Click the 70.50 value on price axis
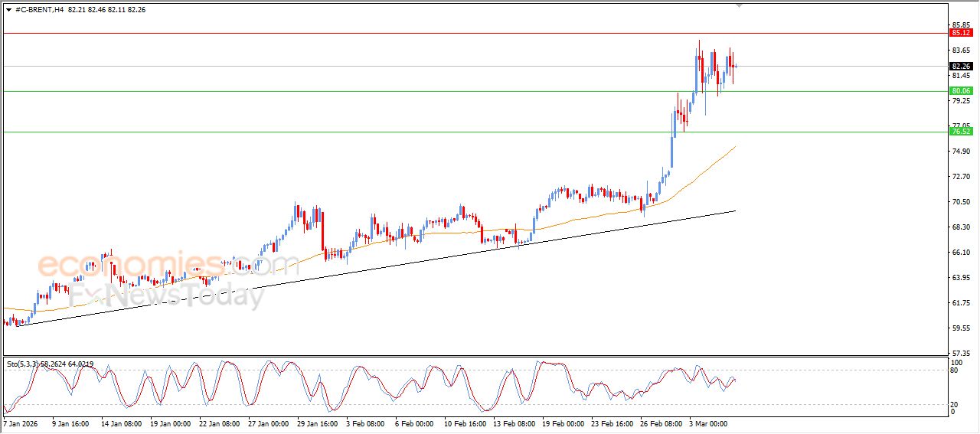The image size is (980, 434). pyautogui.click(x=960, y=201)
